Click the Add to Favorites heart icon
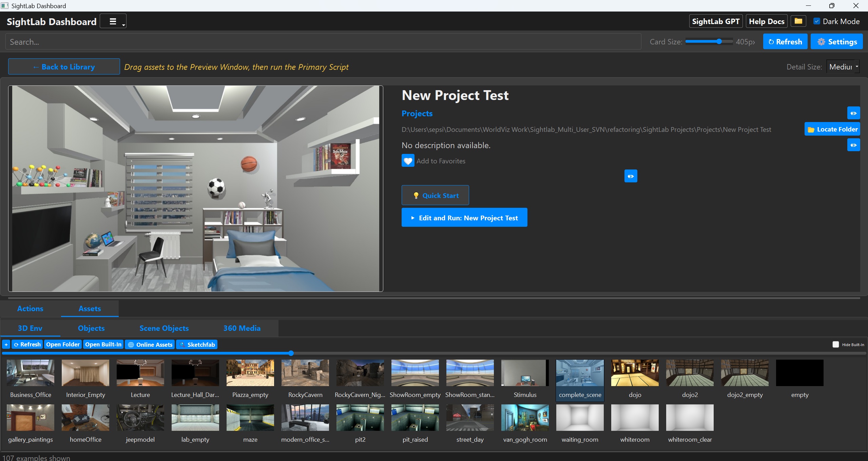Viewport: 868px width, 461px height. 408,161
